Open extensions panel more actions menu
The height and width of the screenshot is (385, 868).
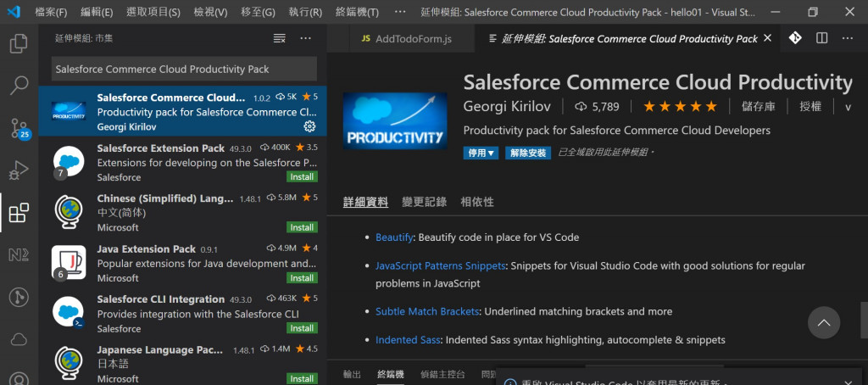click(x=306, y=38)
